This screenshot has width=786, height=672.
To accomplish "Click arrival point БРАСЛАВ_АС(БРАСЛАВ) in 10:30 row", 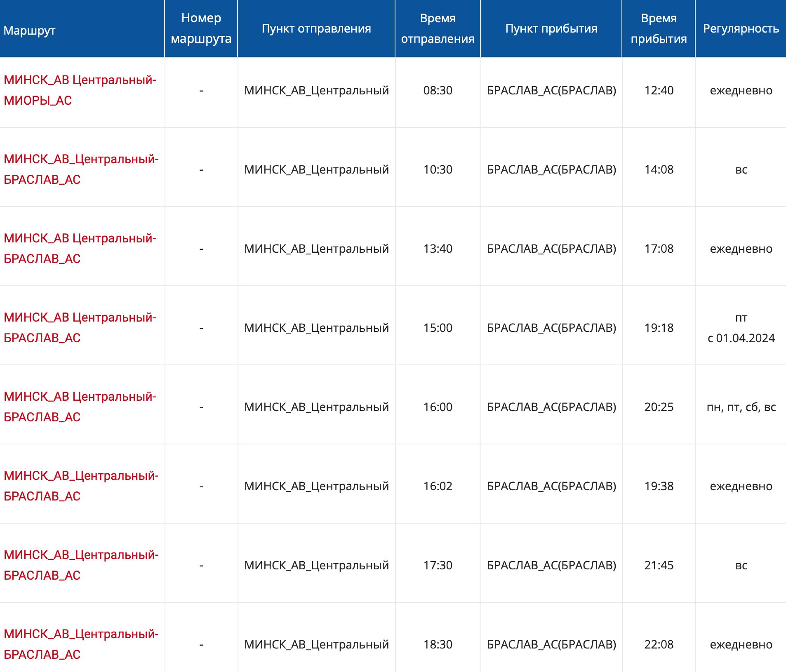I will click(x=551, y=169).
